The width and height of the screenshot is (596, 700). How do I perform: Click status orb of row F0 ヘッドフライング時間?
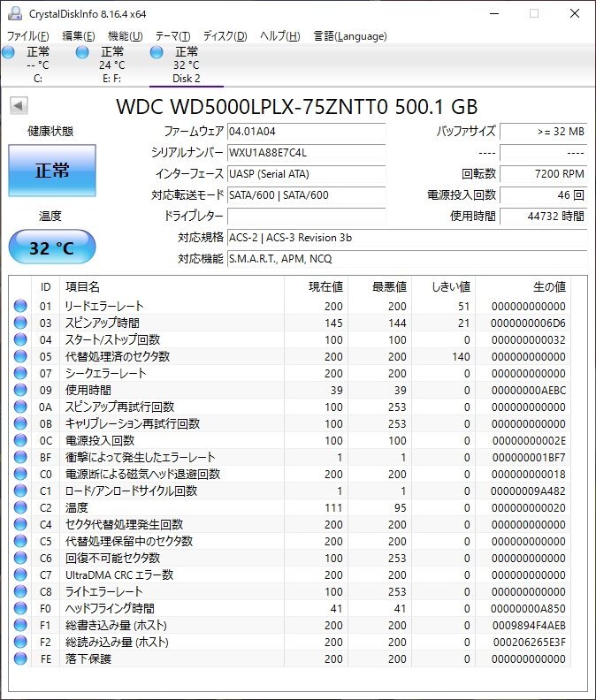coord(20,608)
